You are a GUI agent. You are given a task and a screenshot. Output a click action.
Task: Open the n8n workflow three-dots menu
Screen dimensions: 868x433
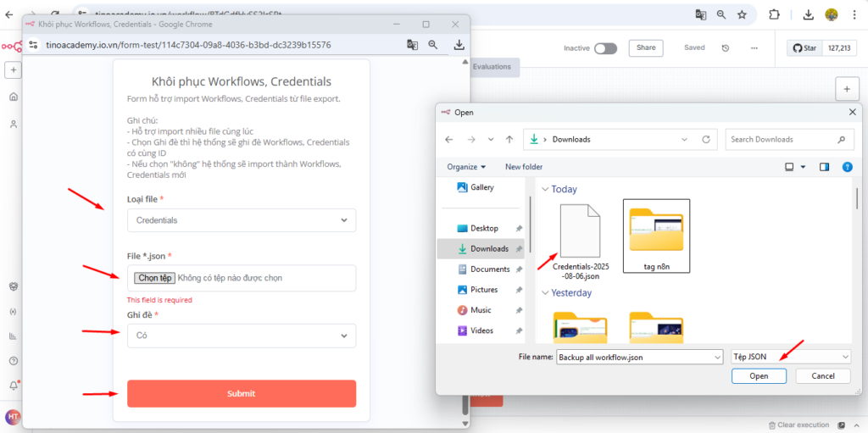(x=754, y=48)
